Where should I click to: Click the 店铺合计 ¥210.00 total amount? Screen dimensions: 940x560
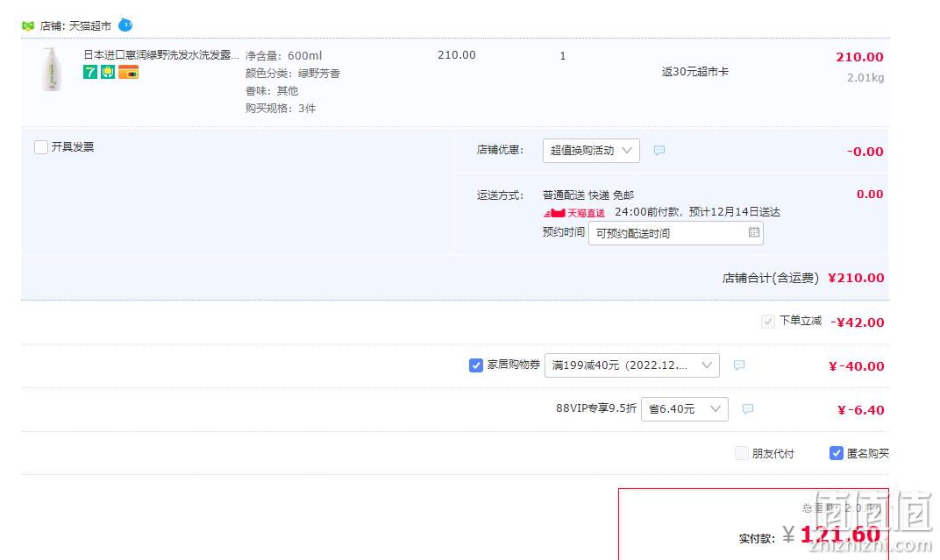click(x=856, y=278)
